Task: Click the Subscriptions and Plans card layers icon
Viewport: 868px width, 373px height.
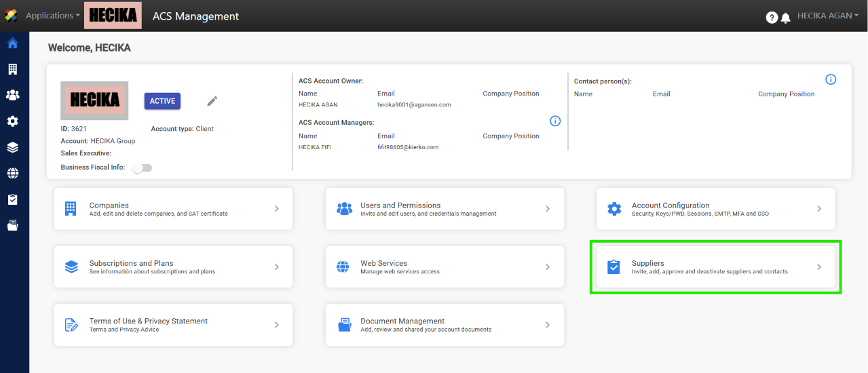Action: (x=71, y=267)
